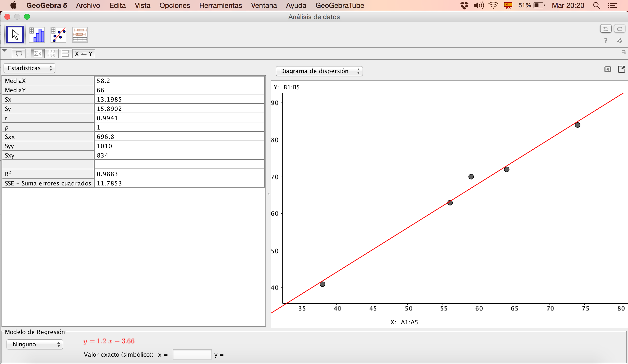Click the x = value input field
This screenshot has width=628, height=364.
(x=192, y=354)
